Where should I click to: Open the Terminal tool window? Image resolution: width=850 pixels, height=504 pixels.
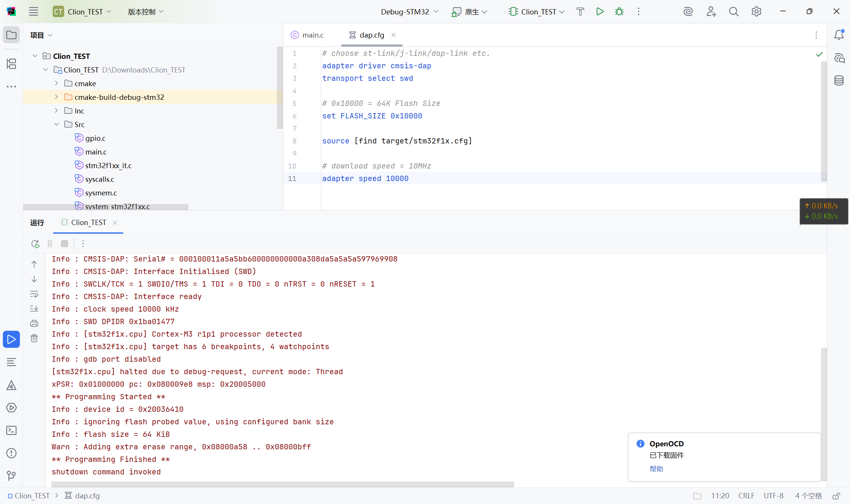(11, 430)
